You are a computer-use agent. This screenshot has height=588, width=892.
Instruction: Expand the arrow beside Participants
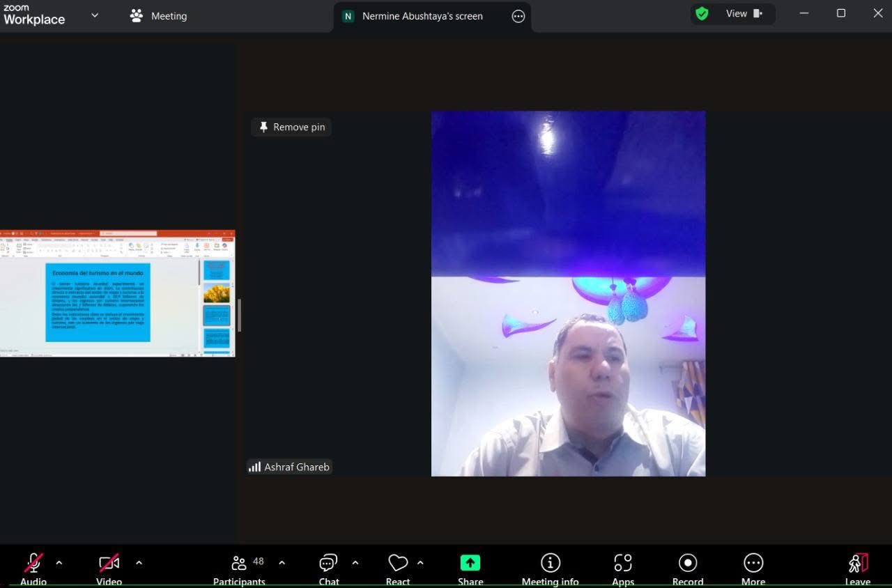pos(282,563)
